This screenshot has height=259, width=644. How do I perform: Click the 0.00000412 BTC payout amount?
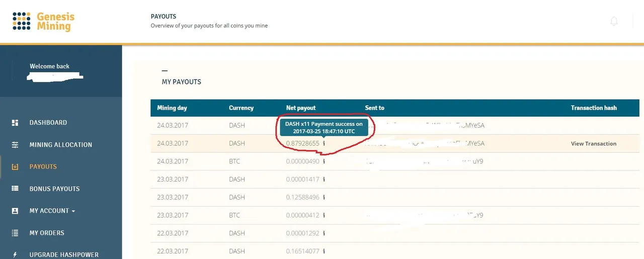pos(303,215)
